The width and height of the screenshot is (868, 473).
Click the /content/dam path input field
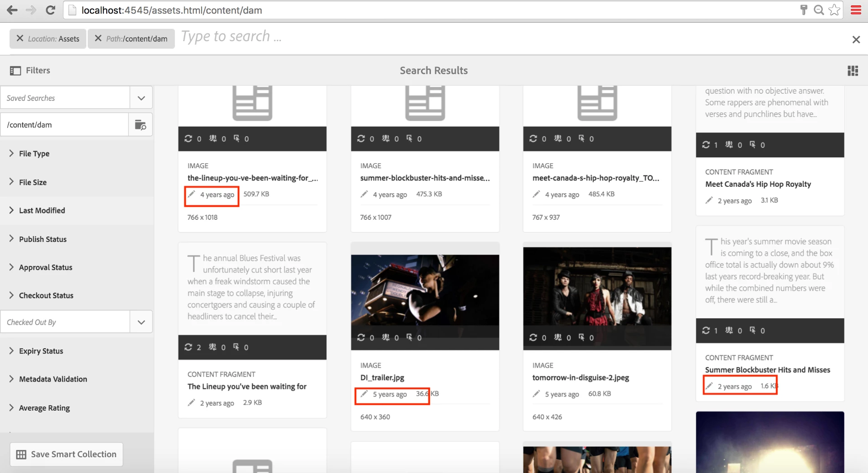(x=65, y=125)
